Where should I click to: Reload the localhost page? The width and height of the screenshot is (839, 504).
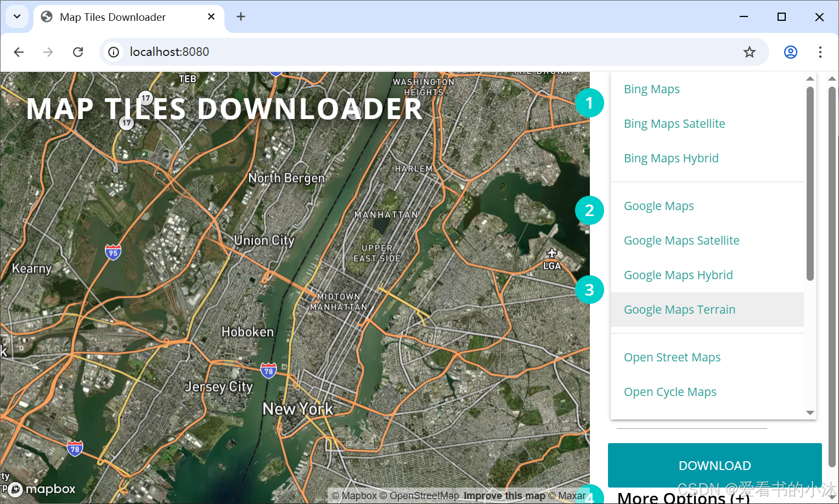(x=78, y=52)
